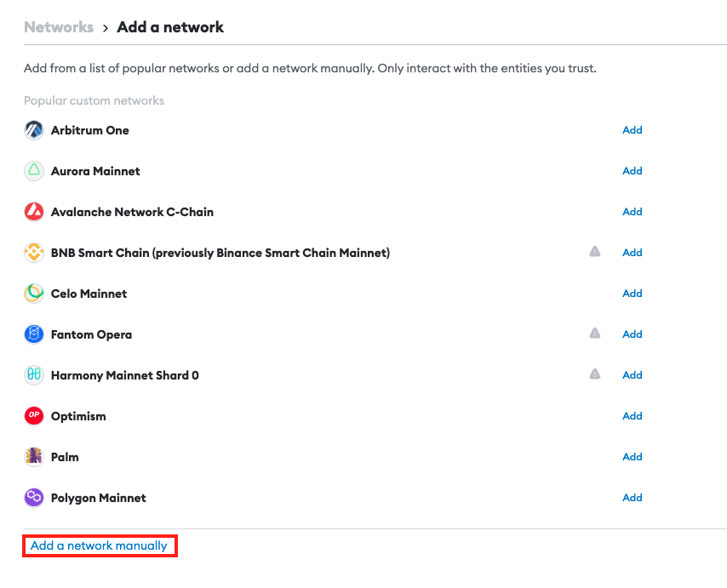Click the Palm network logo
727x588 pixels.
(33, 457)
